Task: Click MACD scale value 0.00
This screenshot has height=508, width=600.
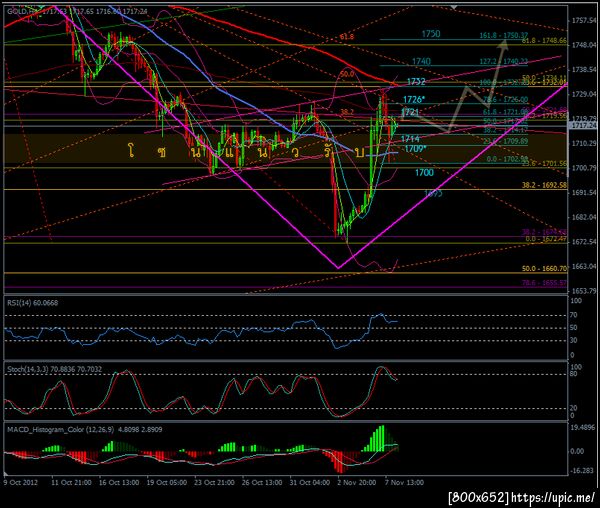Action: point(577,451)
